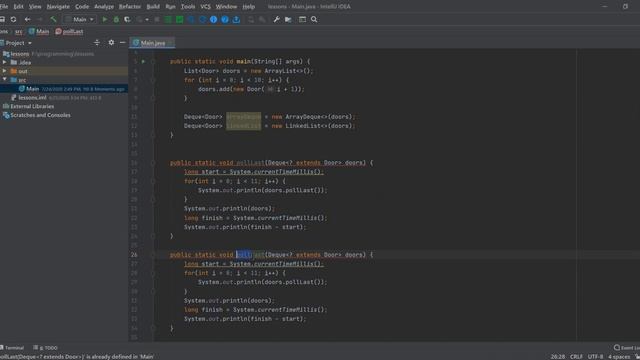640x360 pixels.
Task: Open the Refactor menu
Action: click(x=130, y=7)
